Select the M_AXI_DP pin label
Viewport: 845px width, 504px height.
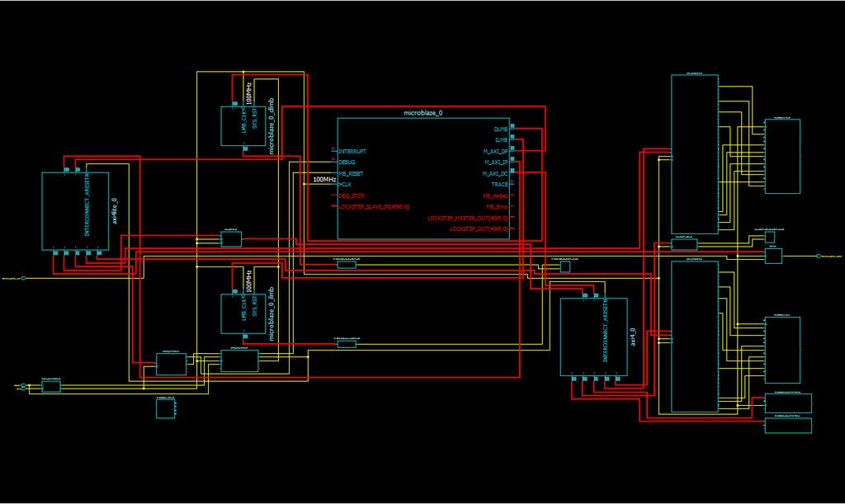(x=496, y=152)
